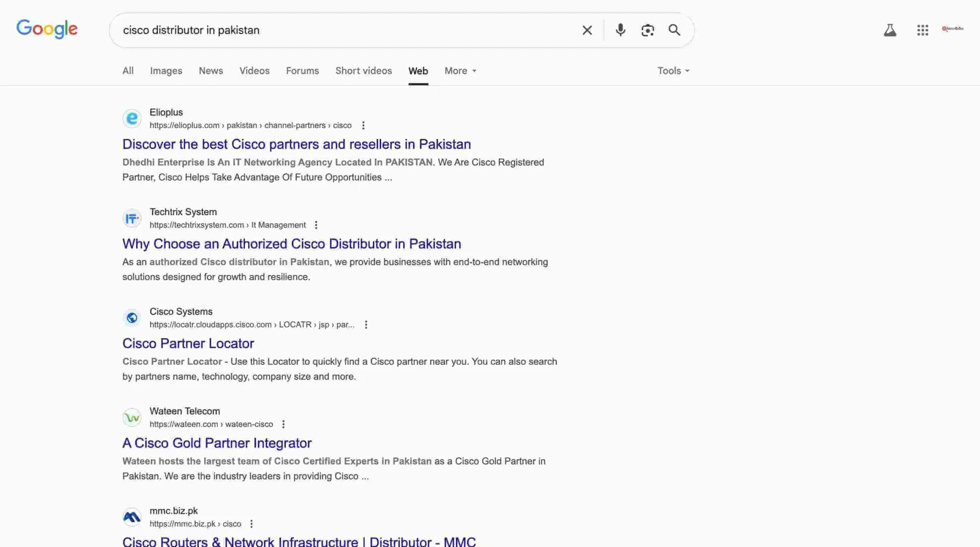Open Google Lens image search
The width and height of the screenshot is (980, 547).
pyautogui.click(x=647, y=30)
